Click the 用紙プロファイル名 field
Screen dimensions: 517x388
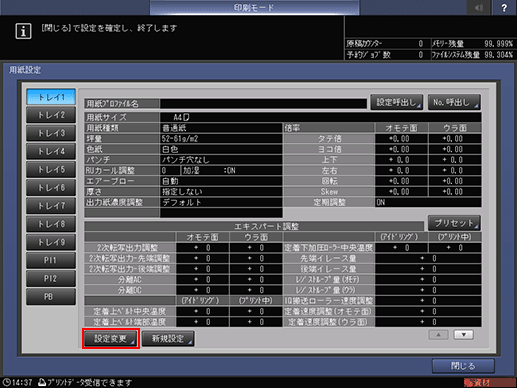[x=263, y=104]
